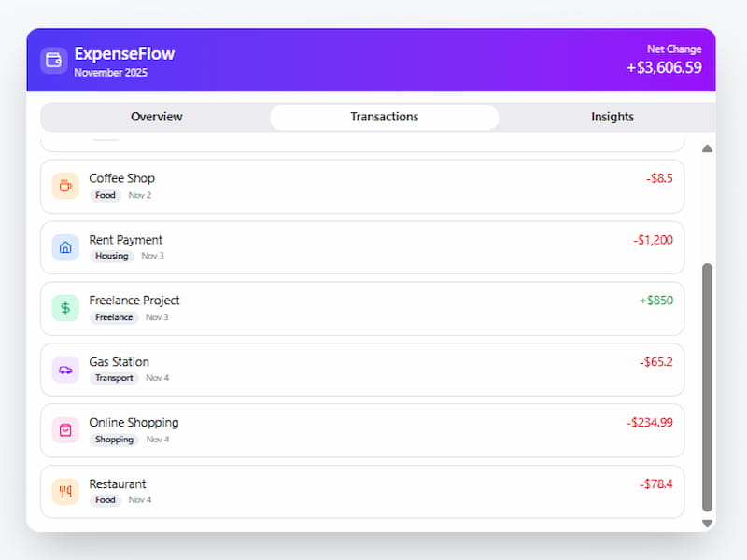Click the Food tag under Coffee Shop
Viewport: 747px width, 560px height.
[105, 195]
